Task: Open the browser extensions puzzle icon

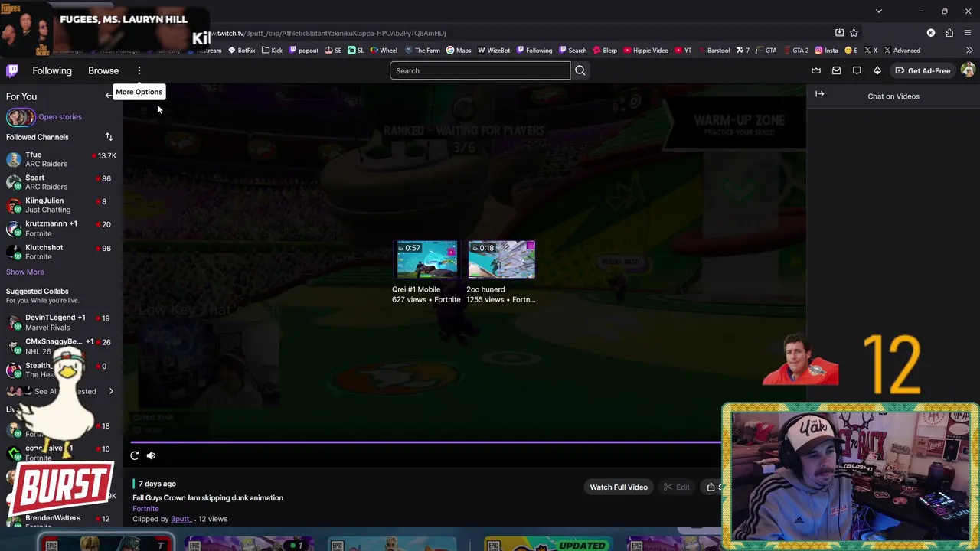Action: click(x=949, y=33)
